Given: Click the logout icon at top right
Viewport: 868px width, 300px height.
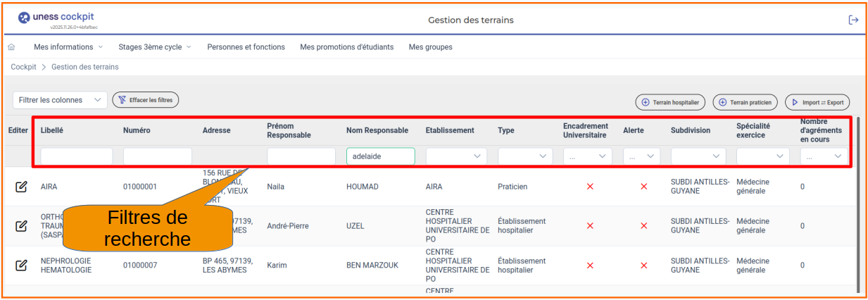Looking at the screenshot, I should [x=853, y=20].
